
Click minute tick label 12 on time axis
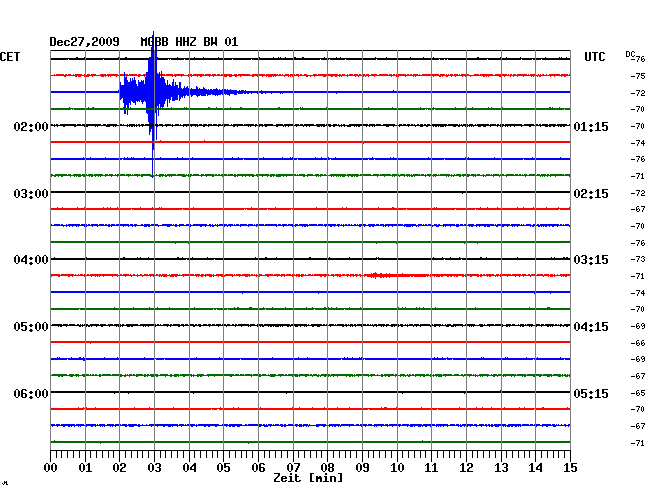(x=466, y=468)
